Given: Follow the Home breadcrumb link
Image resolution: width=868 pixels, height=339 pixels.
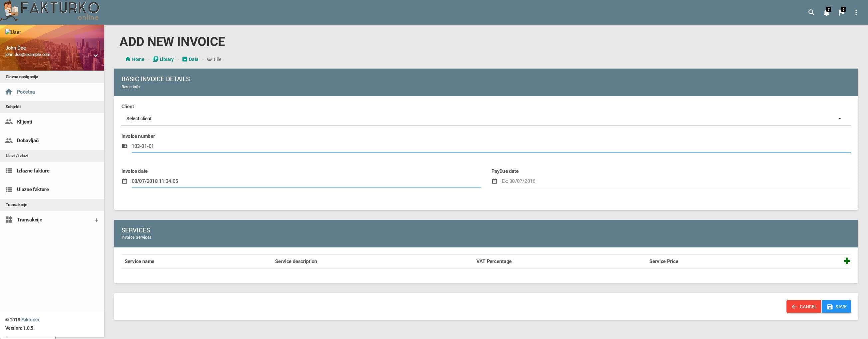Looking at the screenshot, I should (x=135, y=59).
